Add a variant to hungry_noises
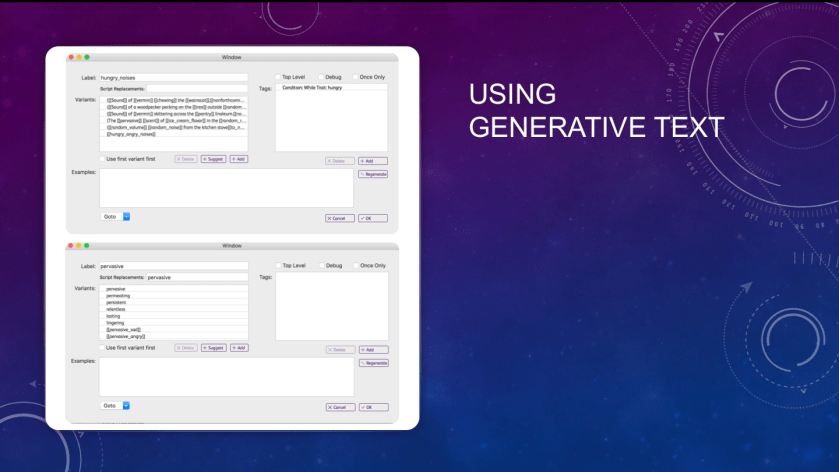This screenshot has height=472, width=839. pos(239,159)
